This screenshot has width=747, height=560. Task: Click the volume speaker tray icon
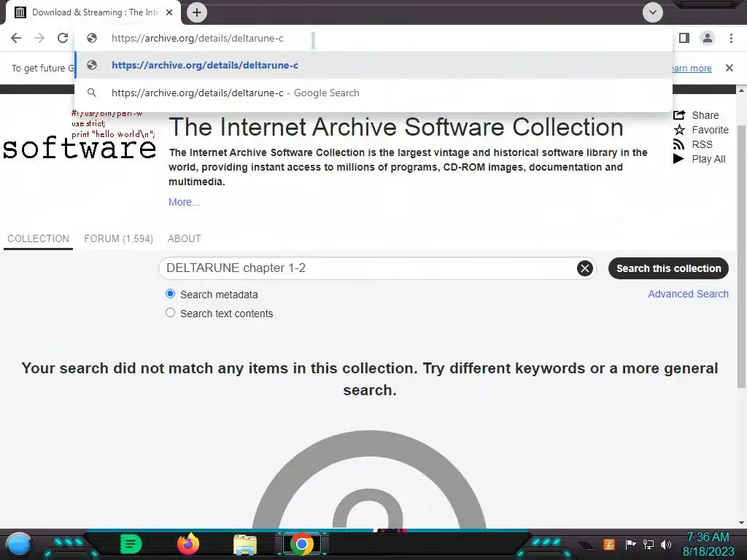tap(666, 544)
